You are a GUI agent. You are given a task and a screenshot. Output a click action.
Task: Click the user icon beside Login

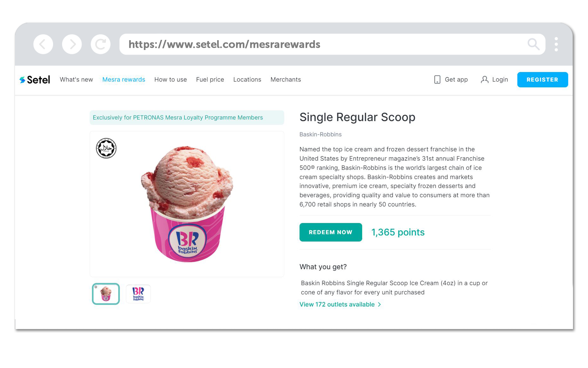click(484, 80)
